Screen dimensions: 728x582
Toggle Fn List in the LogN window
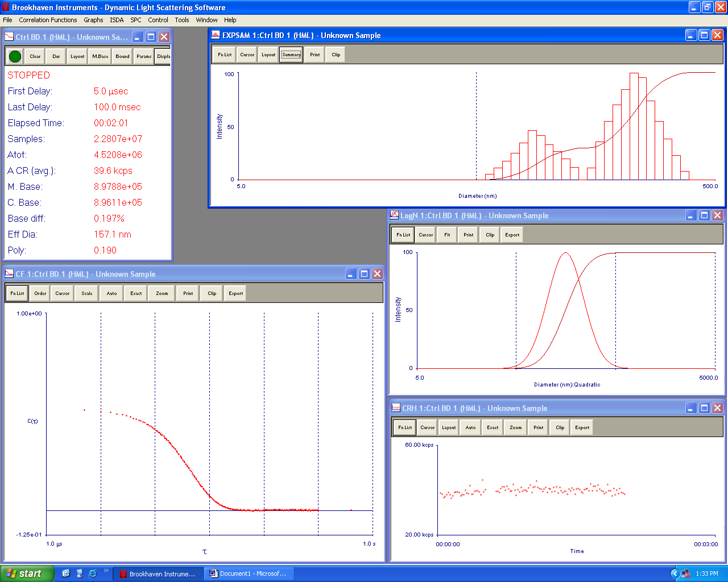(x=403, y=235)
